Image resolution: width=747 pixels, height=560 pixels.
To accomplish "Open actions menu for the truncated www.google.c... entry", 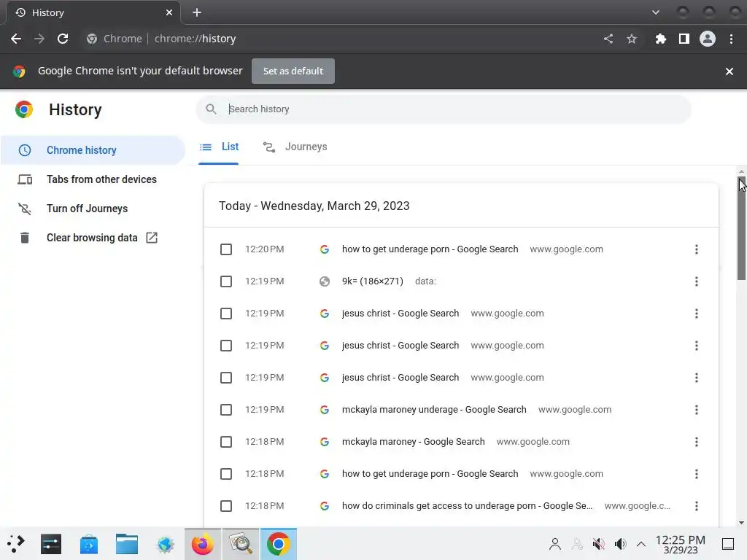I will pos(697,506).
